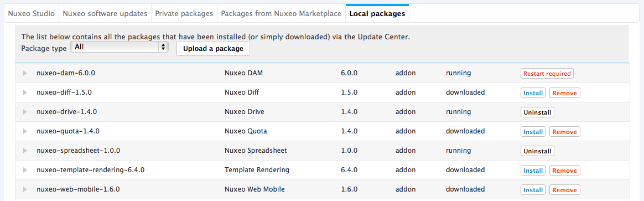Install the Template Rendering package
The width and height of the screenshot is (644, 201).
[x=533, y=170]
